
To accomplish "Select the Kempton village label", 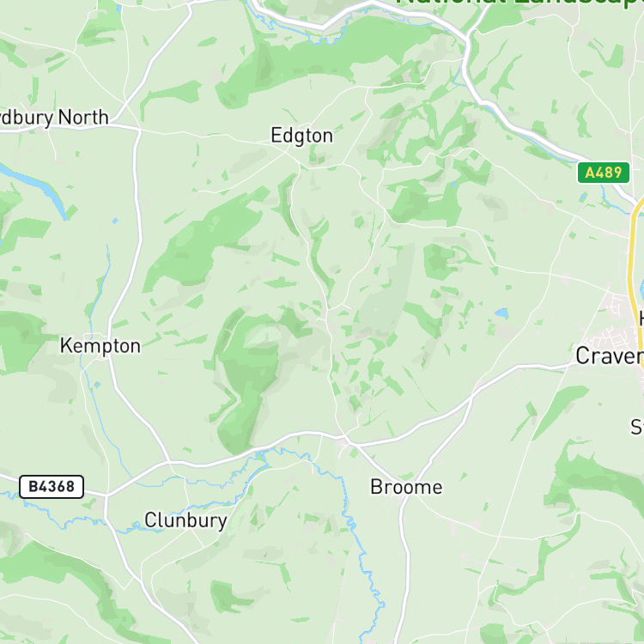I will pyautogui.click(x=100, y=346).
